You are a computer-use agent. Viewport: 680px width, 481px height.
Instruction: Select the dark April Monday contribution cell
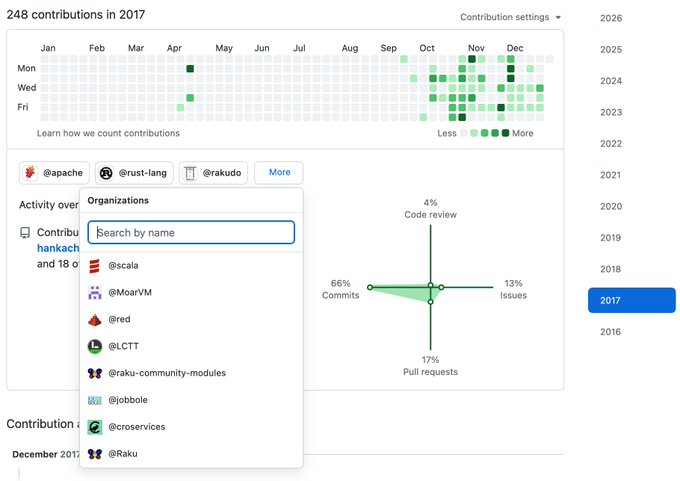point(190,69)
